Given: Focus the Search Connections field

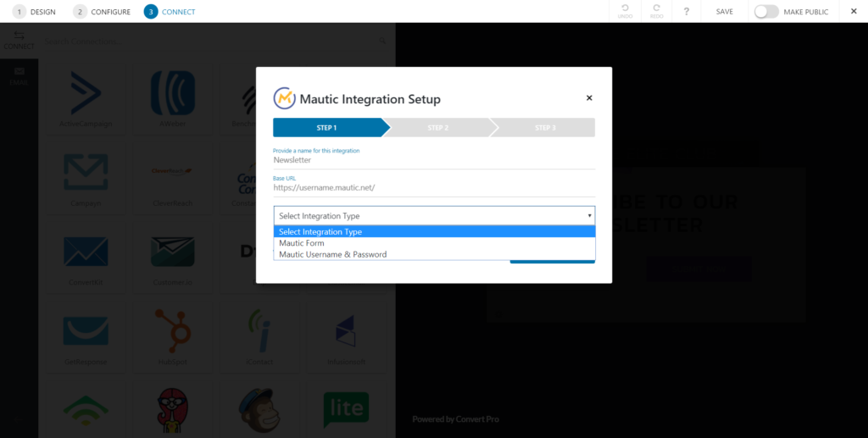Looking at the screenshot, I should [x=210, y=42].
